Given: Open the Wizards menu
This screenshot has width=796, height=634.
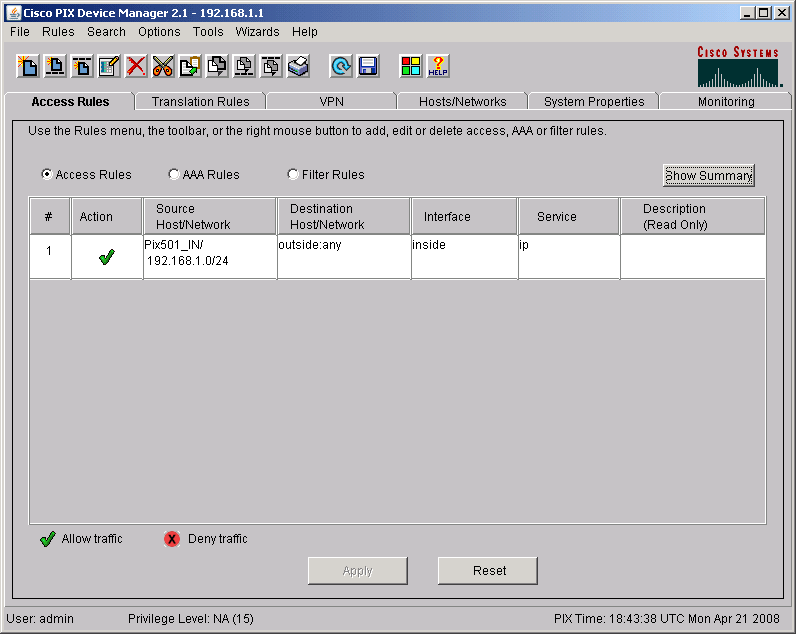Looking at the screenshot, I should [x=257, y=31].
